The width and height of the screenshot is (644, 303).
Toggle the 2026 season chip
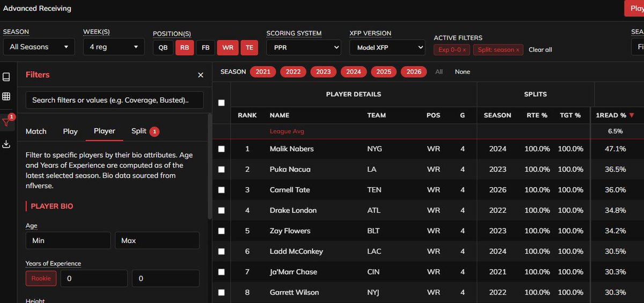[414, 72]
